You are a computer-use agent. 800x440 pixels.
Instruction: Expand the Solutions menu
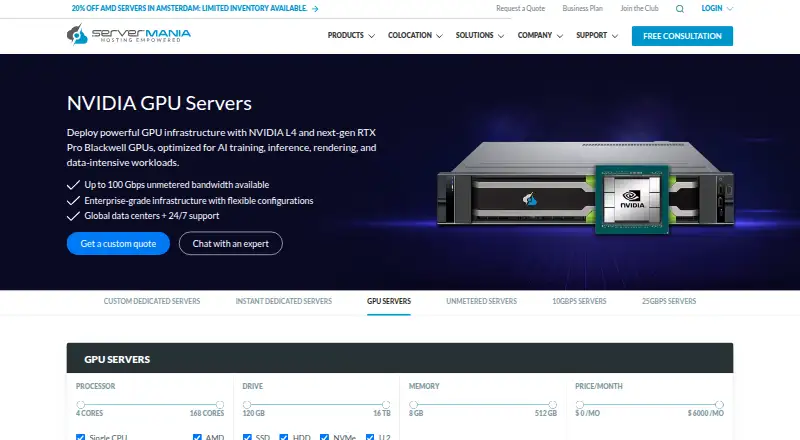point(480,35)
